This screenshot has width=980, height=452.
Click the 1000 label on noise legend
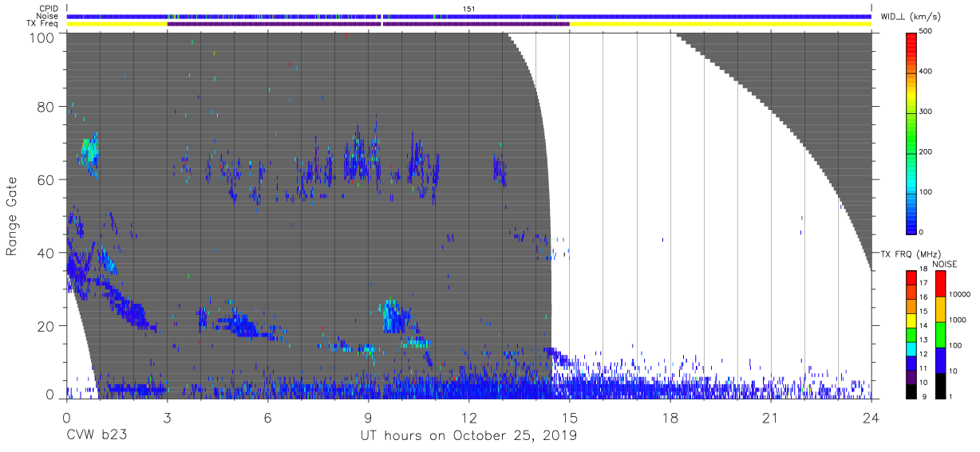pos(957,320)
